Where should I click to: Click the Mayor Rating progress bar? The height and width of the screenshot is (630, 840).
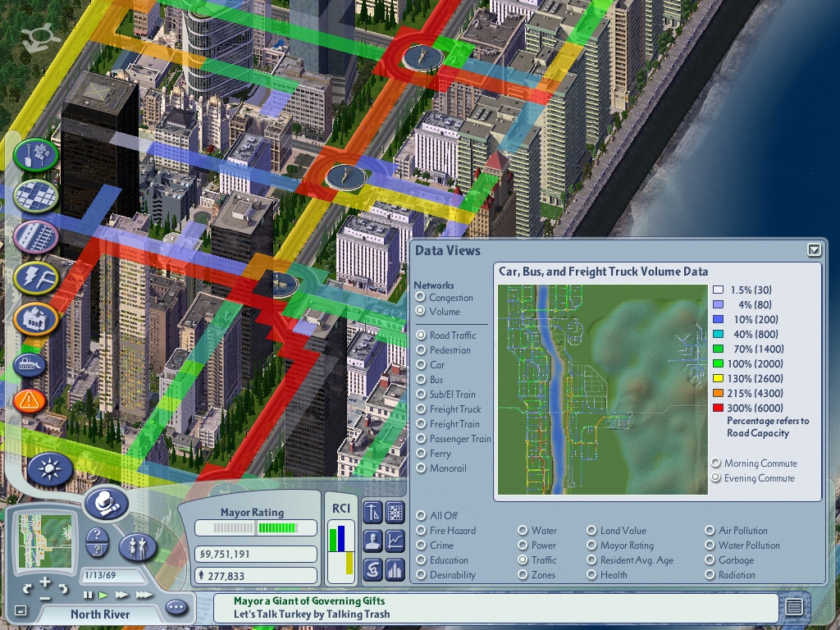255,528
